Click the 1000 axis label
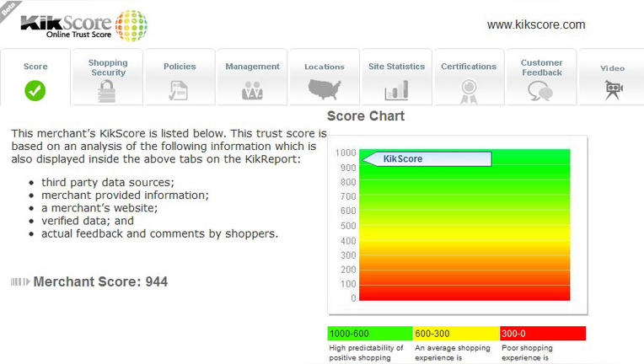 click(x=346, y=153)
